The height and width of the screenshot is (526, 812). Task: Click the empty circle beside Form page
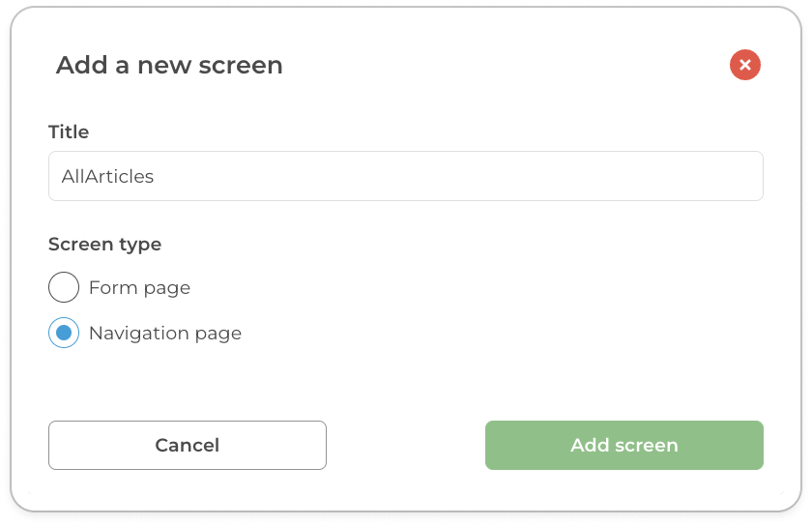[64, 287]
